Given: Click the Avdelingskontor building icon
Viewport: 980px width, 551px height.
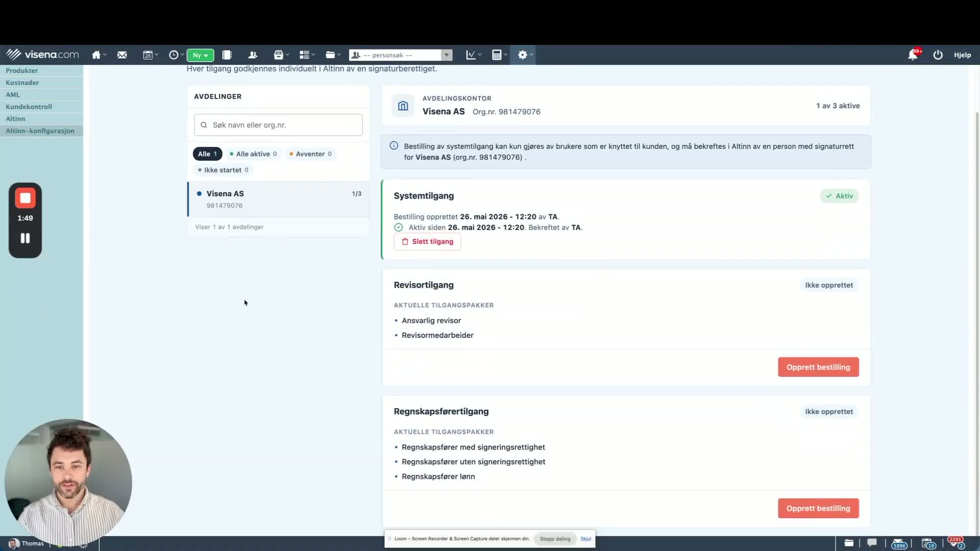Looking at the screenshot, I should [403, 106].
